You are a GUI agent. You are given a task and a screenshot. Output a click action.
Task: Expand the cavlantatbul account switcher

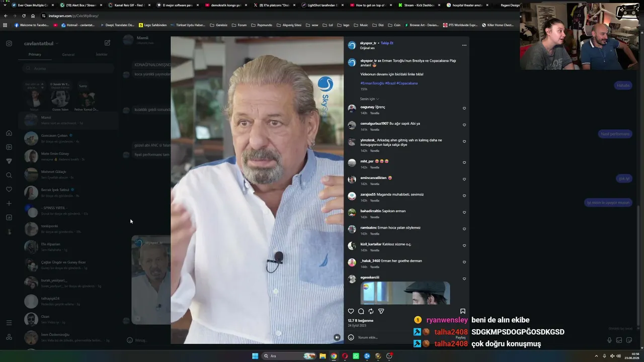[41, 43]
